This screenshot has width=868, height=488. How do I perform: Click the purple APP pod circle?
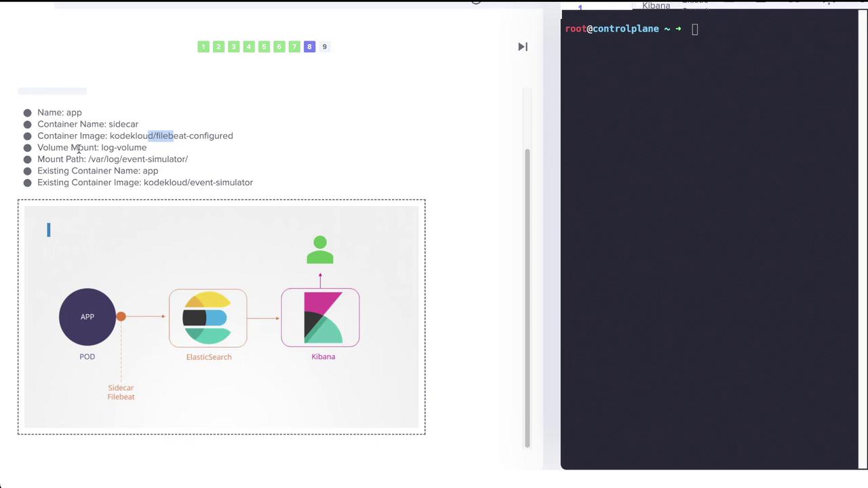point(87,317)
